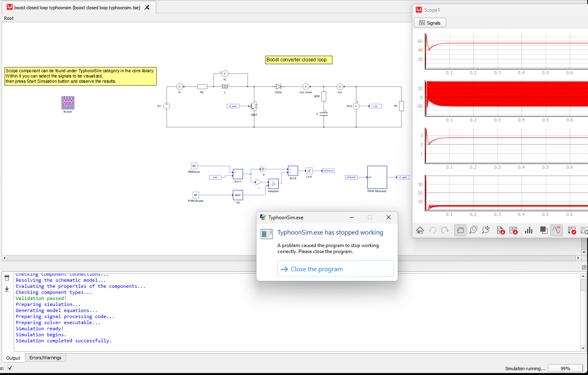
Task: Select the RL resistor component
Action: click(x=202, y=86)
